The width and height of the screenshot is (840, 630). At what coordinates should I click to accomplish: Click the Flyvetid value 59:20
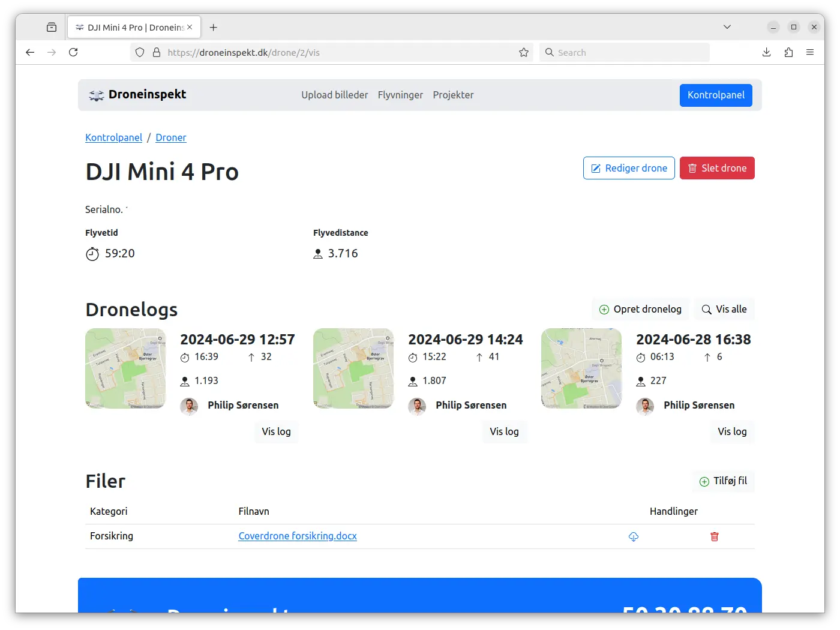click(x=120, y=253)
